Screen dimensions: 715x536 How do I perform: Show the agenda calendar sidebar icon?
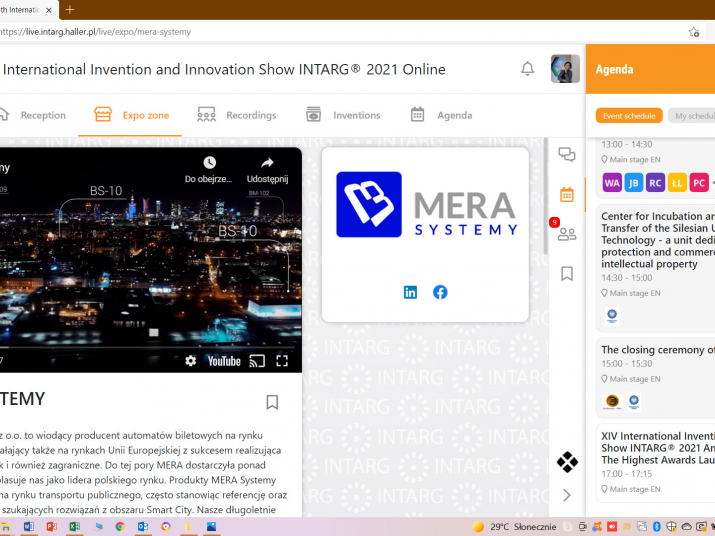coord(567,194)
